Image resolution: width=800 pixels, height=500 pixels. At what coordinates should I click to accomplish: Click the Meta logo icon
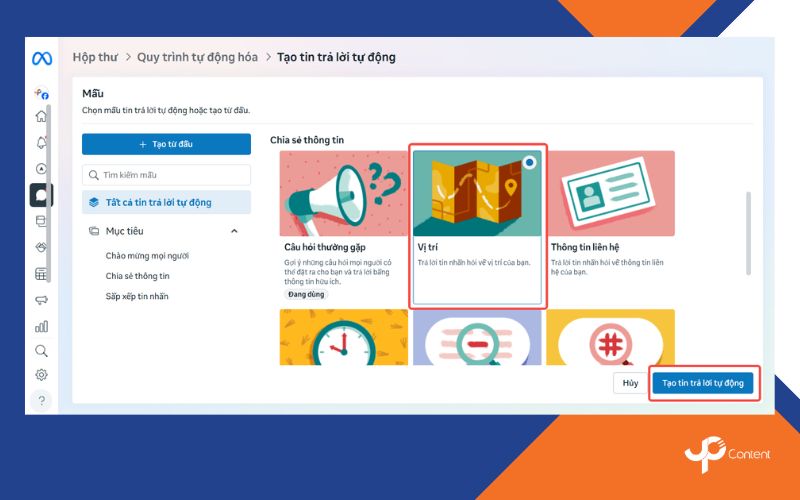click(x=41, y=59)
